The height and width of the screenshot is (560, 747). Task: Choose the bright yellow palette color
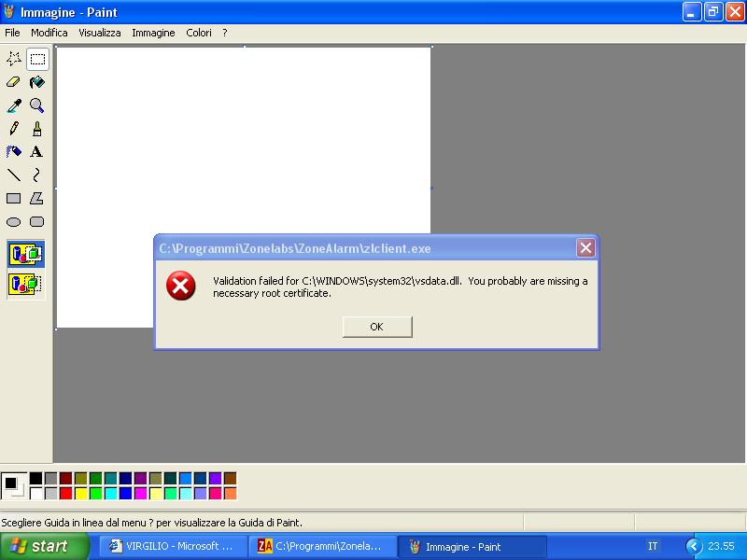[81, 493]
